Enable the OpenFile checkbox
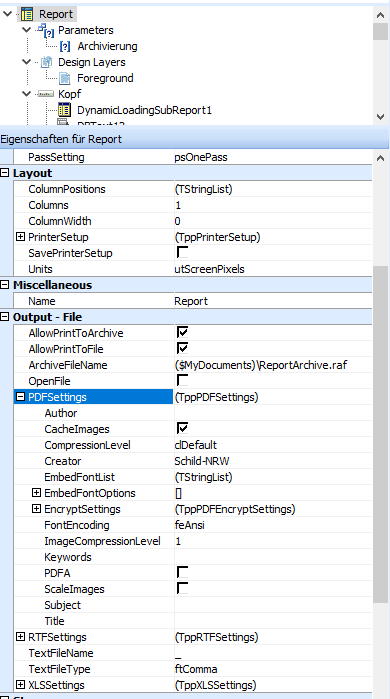 [x=182, y=381]
